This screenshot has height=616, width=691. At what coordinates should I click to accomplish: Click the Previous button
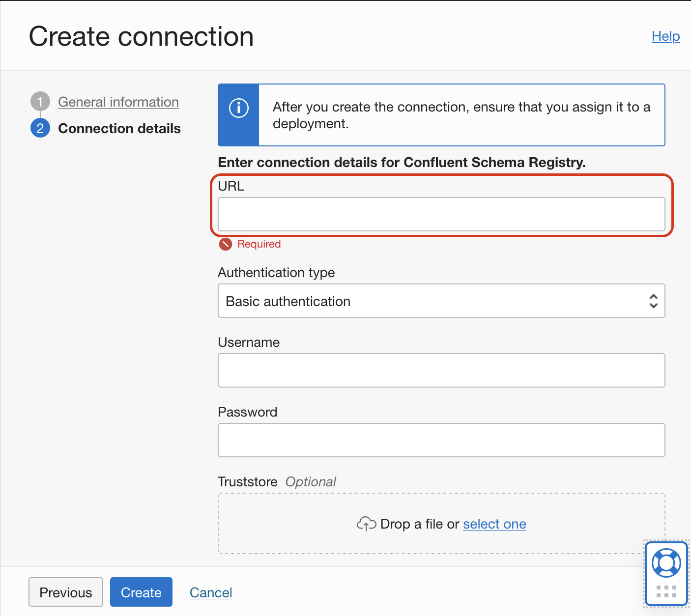click(65, 592)
